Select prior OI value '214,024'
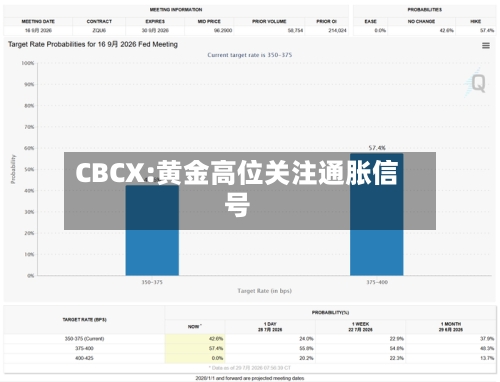 pos(337,30)
